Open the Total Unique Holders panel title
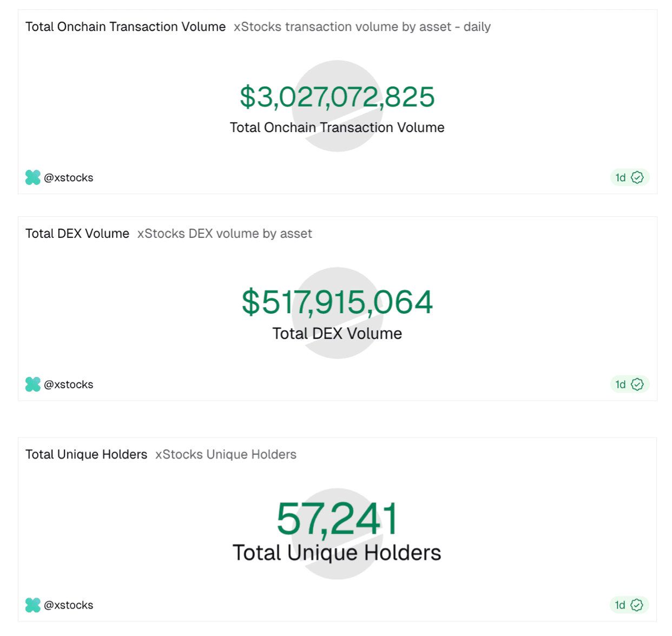The width and height of the screenshot is (672, 636). 87,454
